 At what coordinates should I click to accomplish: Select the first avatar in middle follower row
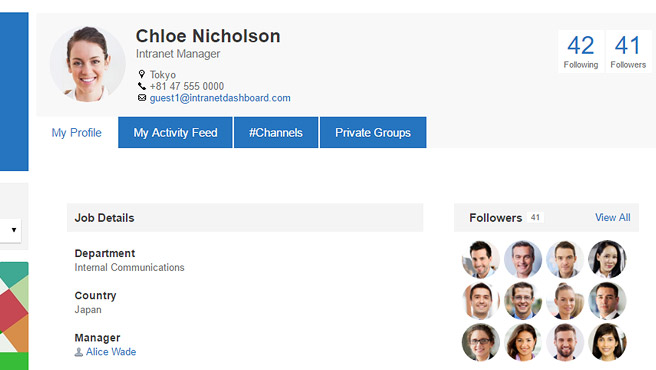click(x=481, y=301)
